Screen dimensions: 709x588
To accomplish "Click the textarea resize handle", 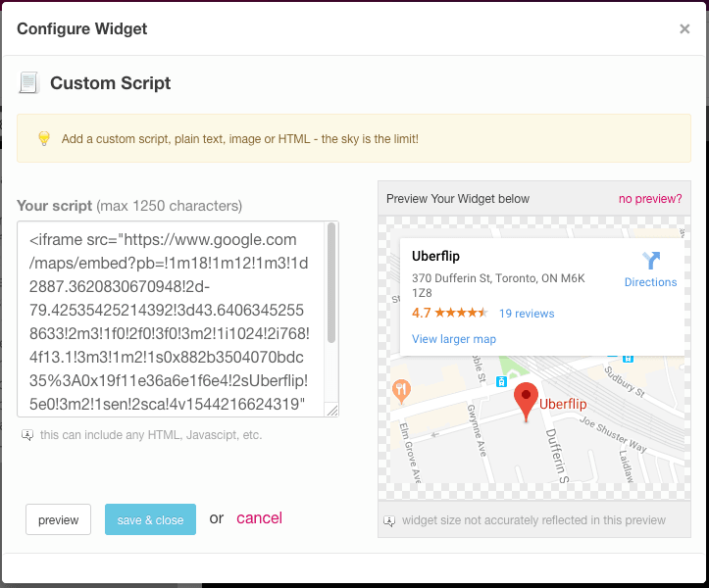I will point(332,410).
